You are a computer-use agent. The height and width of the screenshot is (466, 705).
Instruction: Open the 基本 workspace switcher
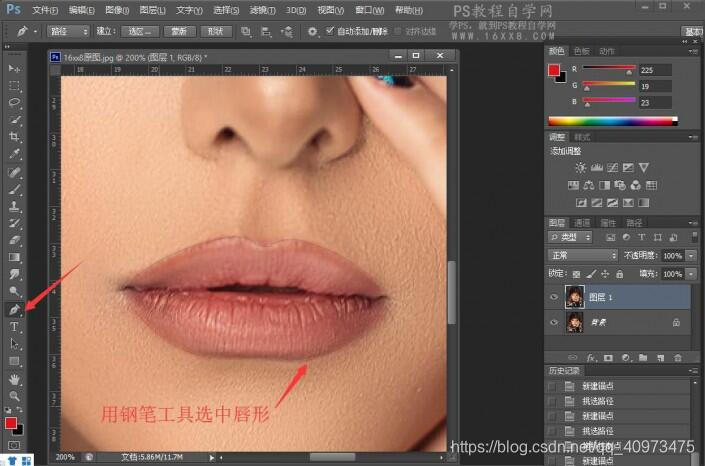(x=692, y=31)
